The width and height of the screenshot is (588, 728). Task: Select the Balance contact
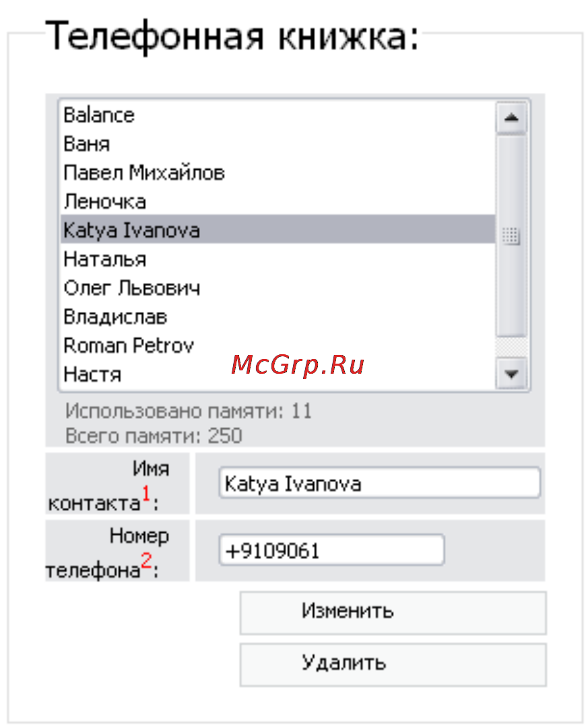(x=277, y=115)
